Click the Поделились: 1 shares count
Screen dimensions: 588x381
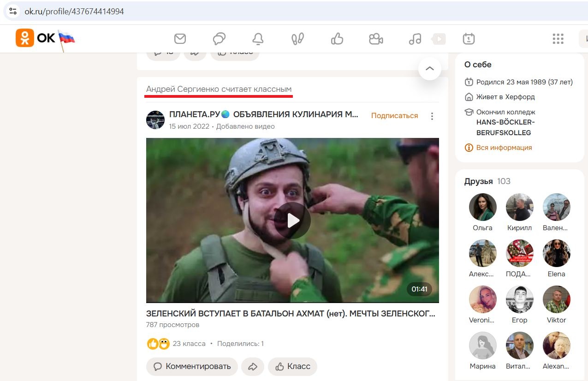pos(240,344)
